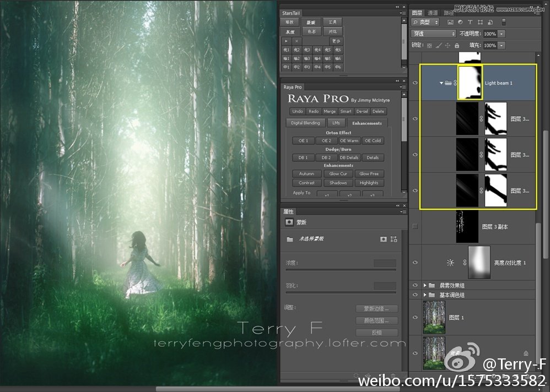Viewport: 550px width, 392px height.
Task: Lock layer position move icon
Action: [447, 45]
